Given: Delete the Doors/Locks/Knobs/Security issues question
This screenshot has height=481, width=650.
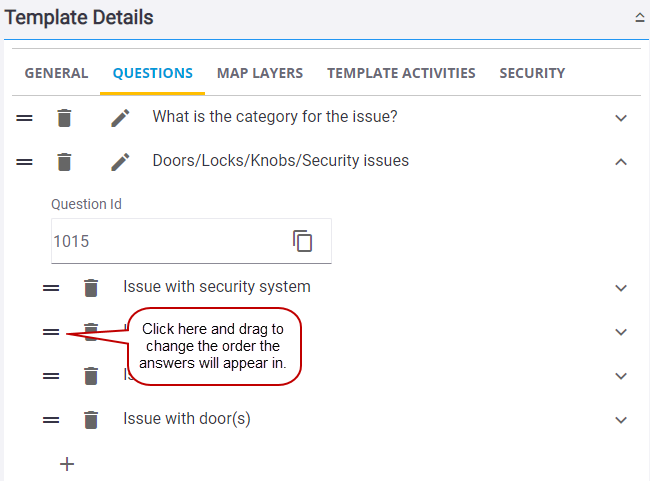Looking at the screenshot, I should [x=64, y=161].
